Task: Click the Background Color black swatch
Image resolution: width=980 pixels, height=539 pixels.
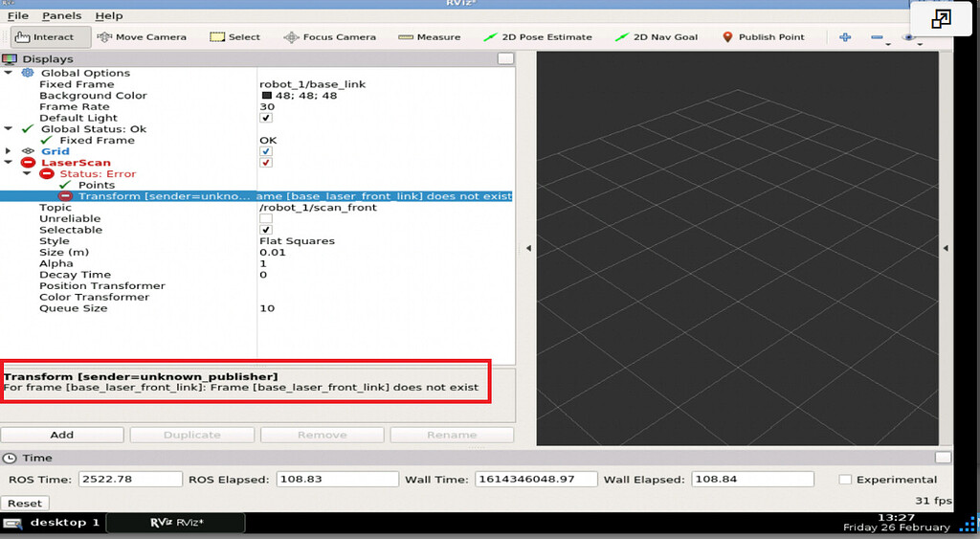Action: coord(266,95)
